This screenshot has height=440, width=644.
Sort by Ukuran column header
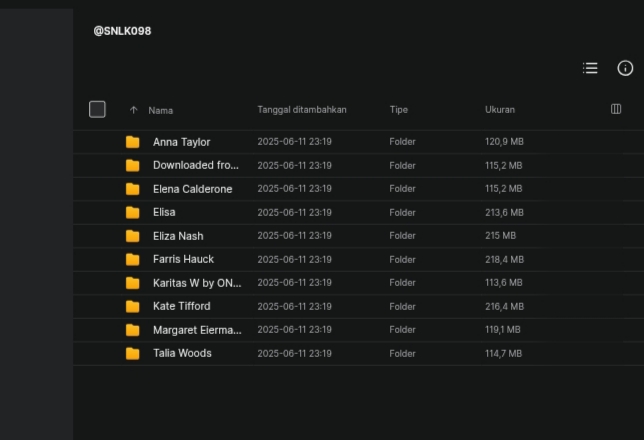[x=500, y=110]
